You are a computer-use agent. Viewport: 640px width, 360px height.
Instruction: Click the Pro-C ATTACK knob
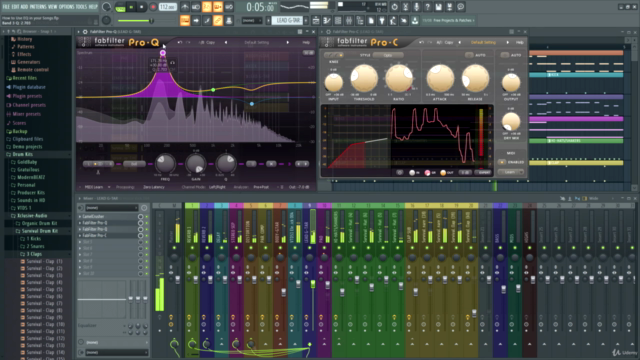[x=440, y=78]
